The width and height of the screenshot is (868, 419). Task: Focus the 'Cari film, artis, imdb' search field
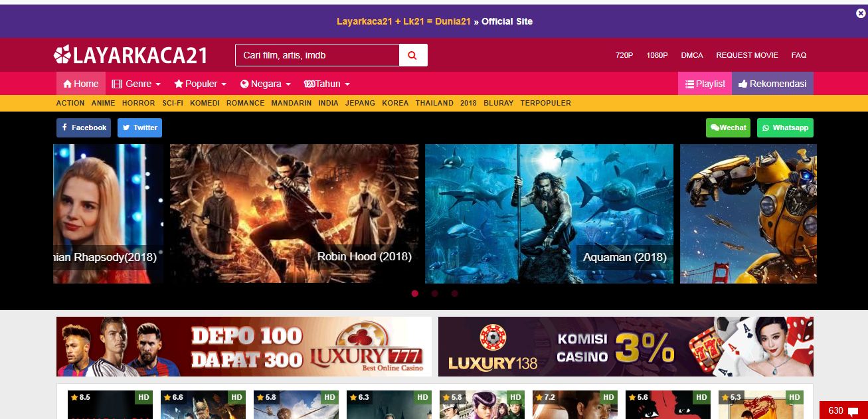tap(317, 55)
